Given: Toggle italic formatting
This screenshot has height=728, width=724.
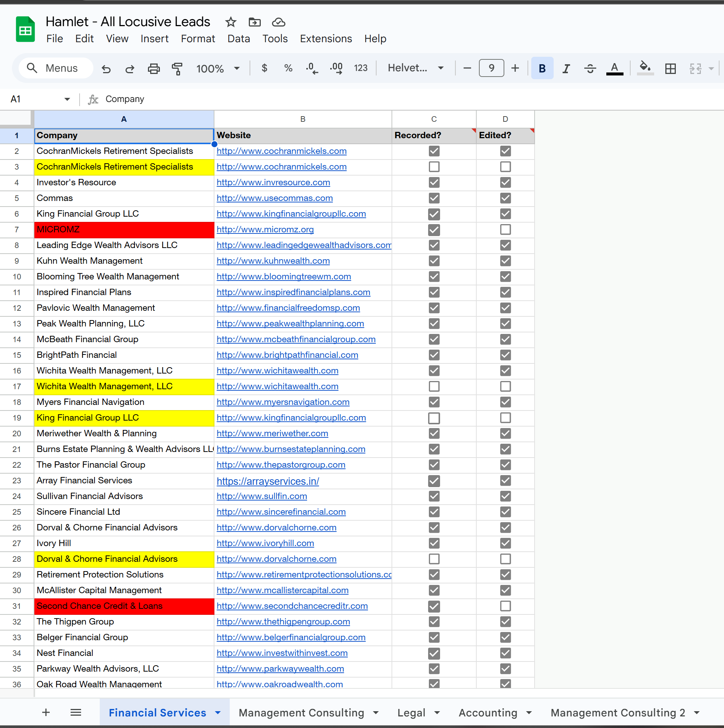Looking at the screenshot, I should pyautogui.click(x=566, y=69).
